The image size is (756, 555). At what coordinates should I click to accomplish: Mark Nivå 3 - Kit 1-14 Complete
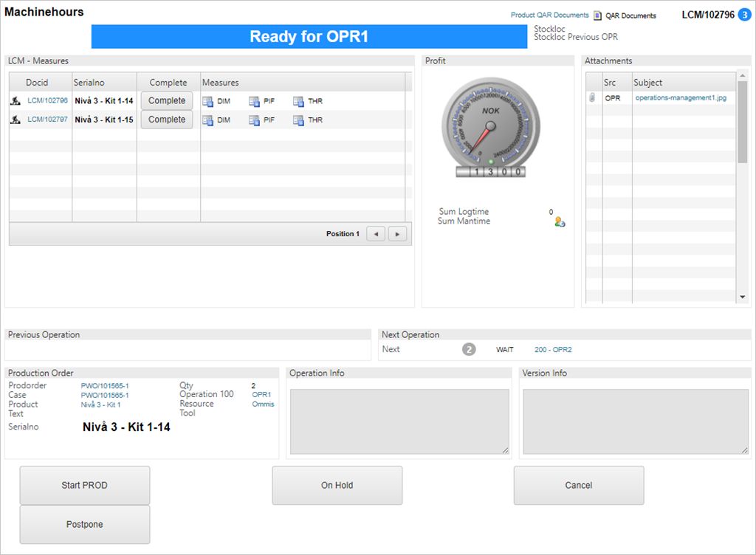(167, 100)
